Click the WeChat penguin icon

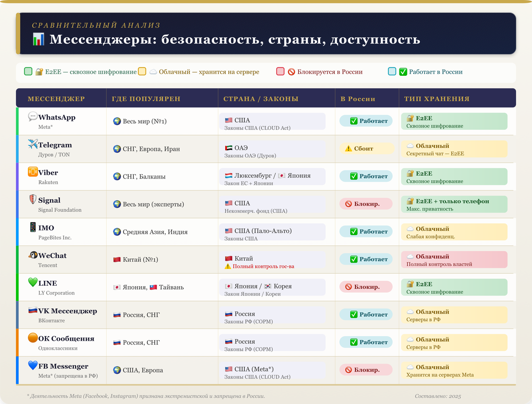[x=33, y=255]
